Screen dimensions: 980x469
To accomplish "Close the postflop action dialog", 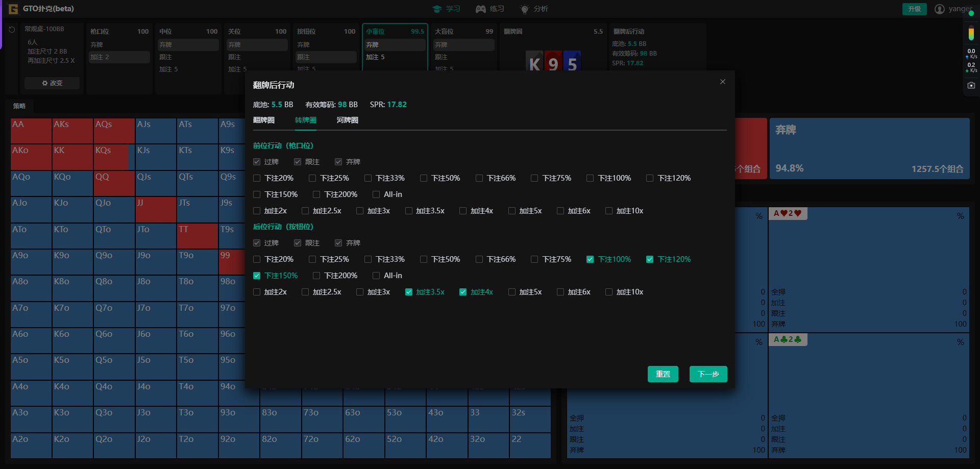I will point(723,82).
